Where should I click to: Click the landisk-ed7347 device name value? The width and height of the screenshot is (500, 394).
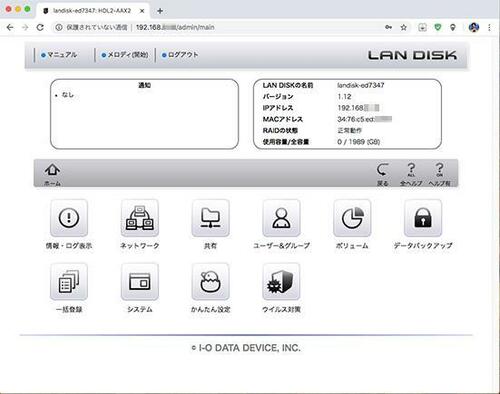[361, 85]
